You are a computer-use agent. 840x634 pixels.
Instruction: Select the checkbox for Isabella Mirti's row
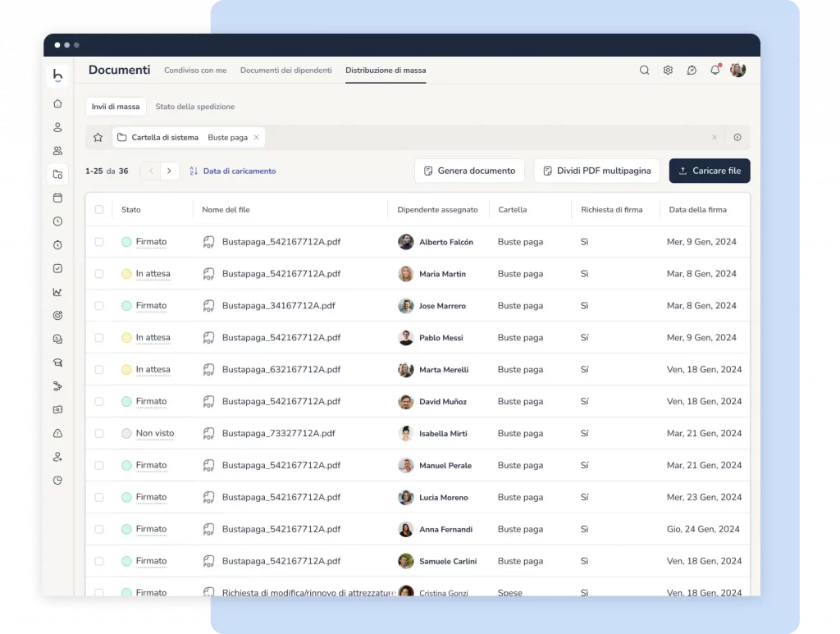tap(99, 433)
